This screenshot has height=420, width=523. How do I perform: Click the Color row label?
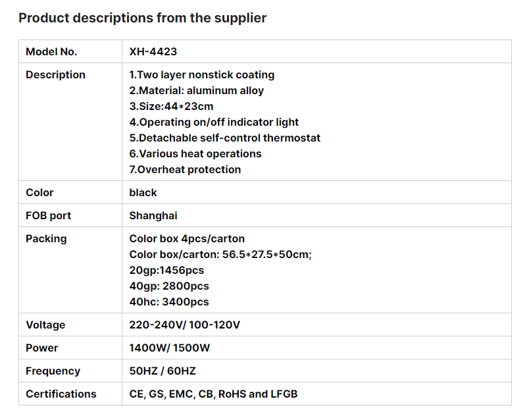pos(39,193)
